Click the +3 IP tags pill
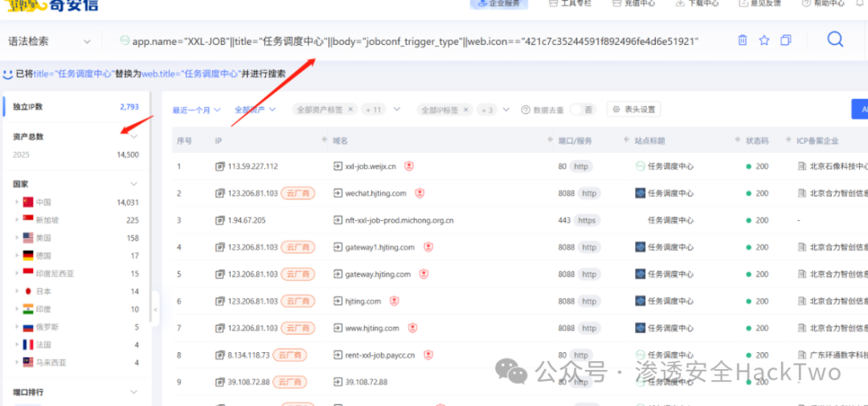The image size is (868, 406). coord(486,109)
